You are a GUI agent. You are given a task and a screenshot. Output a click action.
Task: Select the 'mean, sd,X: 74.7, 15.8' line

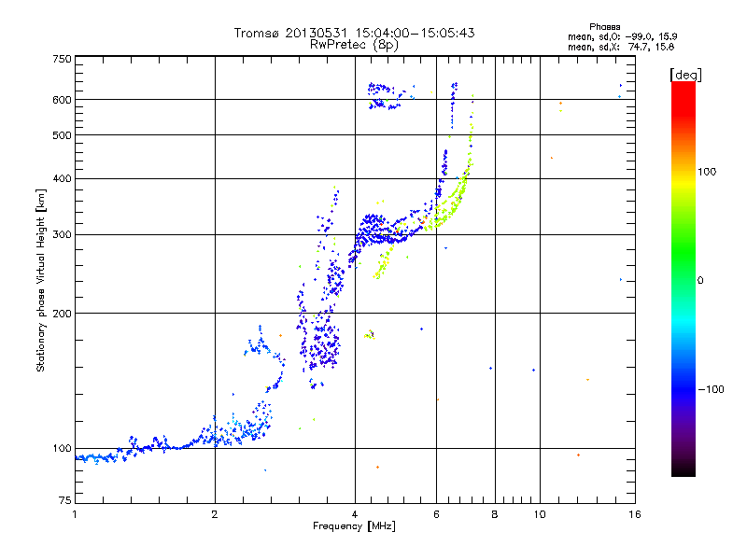(x=621, y=47)
